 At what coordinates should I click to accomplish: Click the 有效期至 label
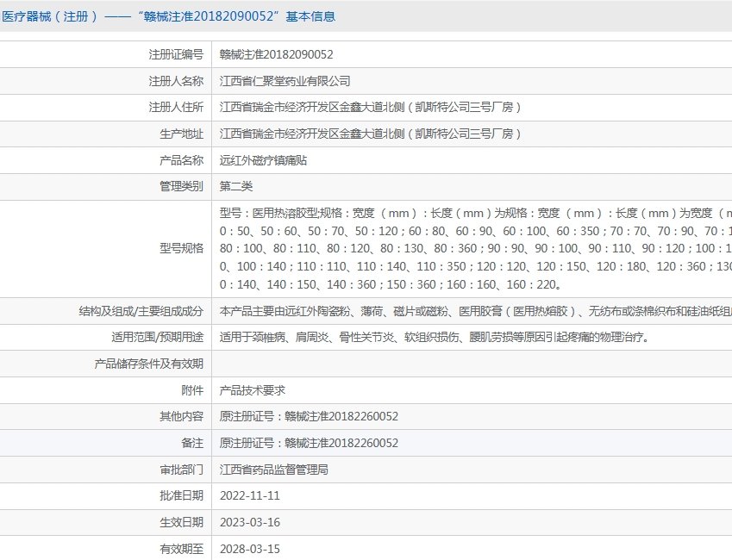(x=182, y=549)
